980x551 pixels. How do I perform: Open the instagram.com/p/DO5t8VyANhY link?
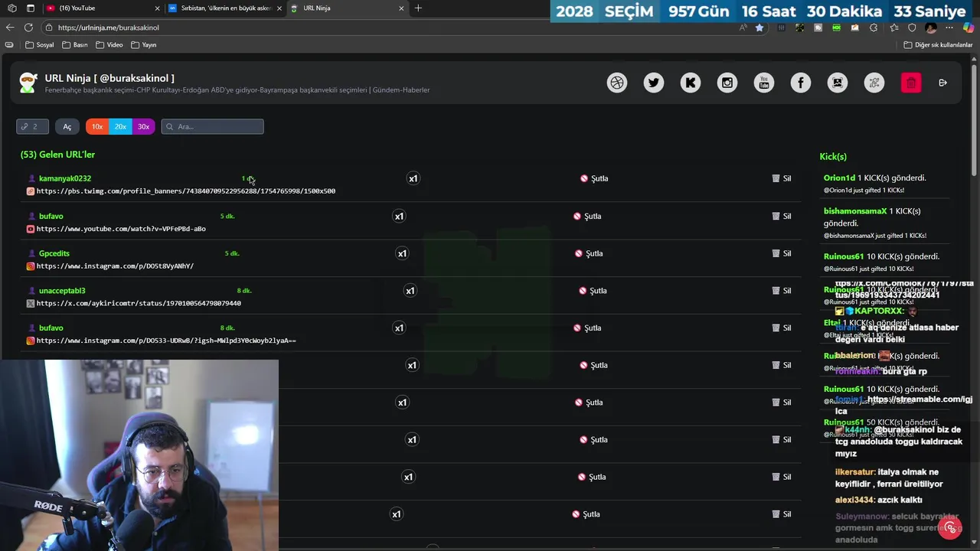[115, 266]
